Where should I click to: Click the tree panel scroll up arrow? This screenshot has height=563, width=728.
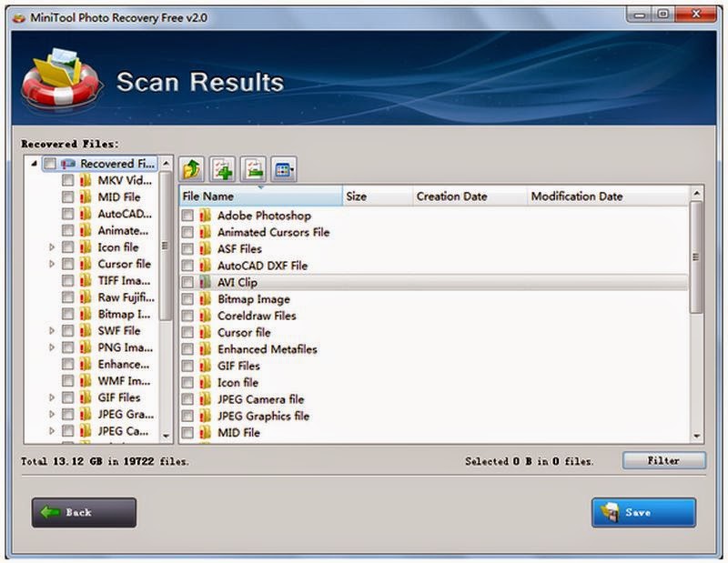point(166,164)
